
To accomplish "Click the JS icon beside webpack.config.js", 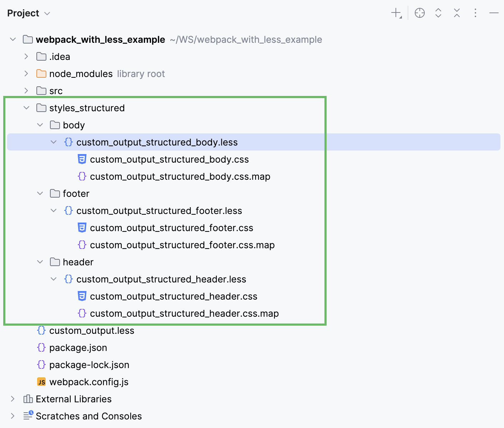I will [x=41, y=382].
